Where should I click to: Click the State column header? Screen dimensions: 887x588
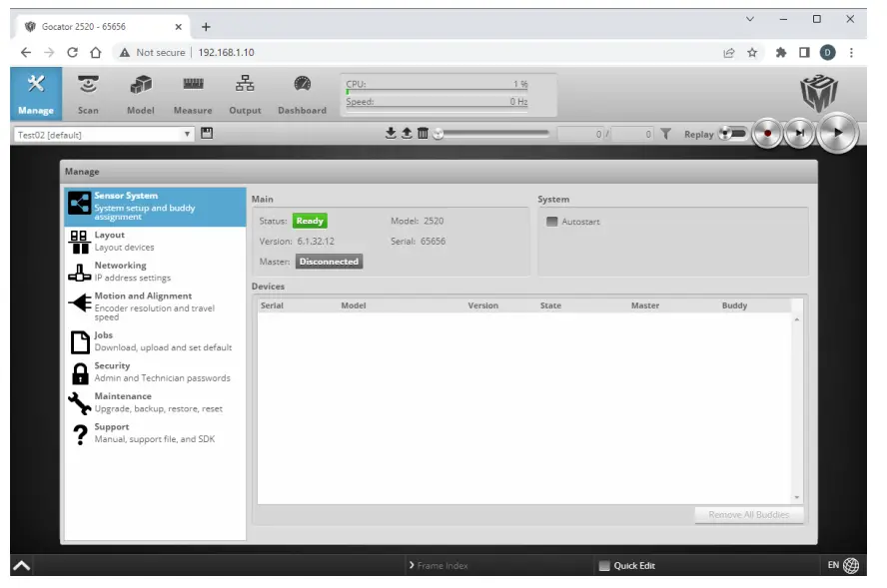click(550, 305)
